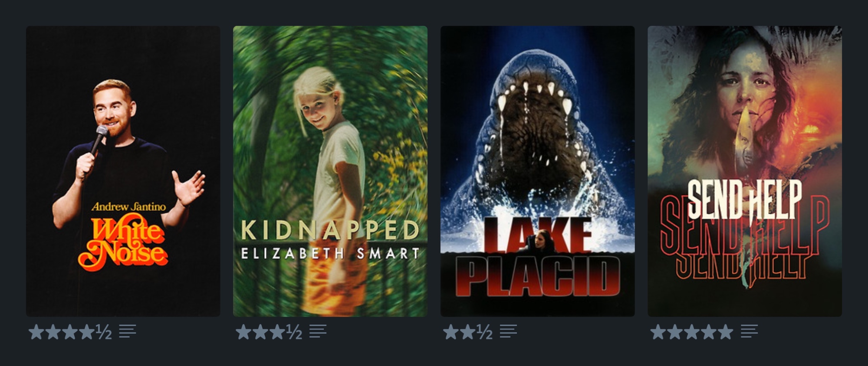Click the ELIZABETH SMART subtitle text
Image resolution: width=868 pixels, height=366 pixels.
point(330,253)
